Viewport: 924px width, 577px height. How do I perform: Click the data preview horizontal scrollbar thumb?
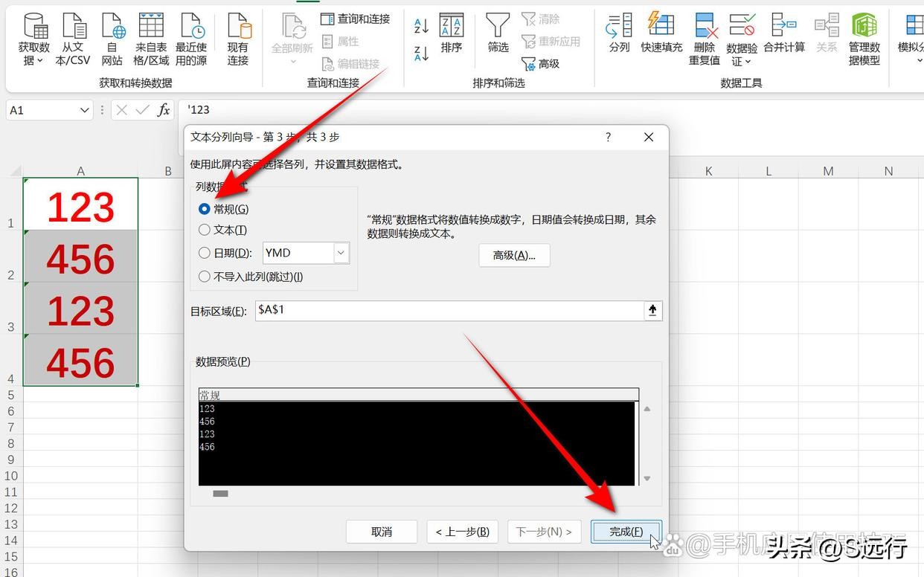pos(221,493)
